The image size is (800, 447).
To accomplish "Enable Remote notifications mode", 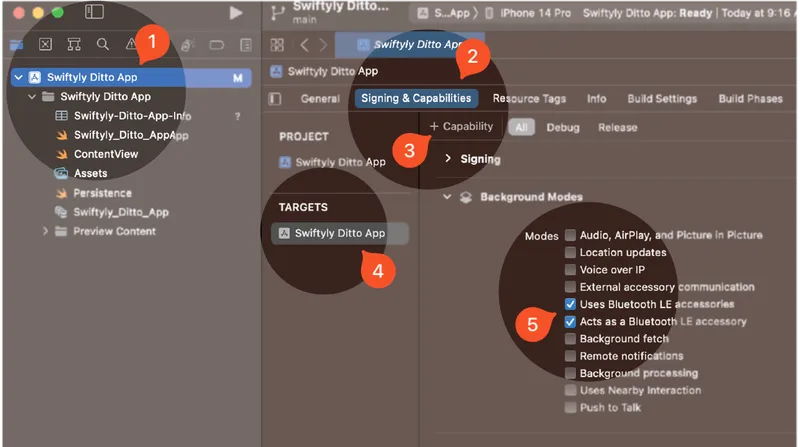I will point(570,356).
